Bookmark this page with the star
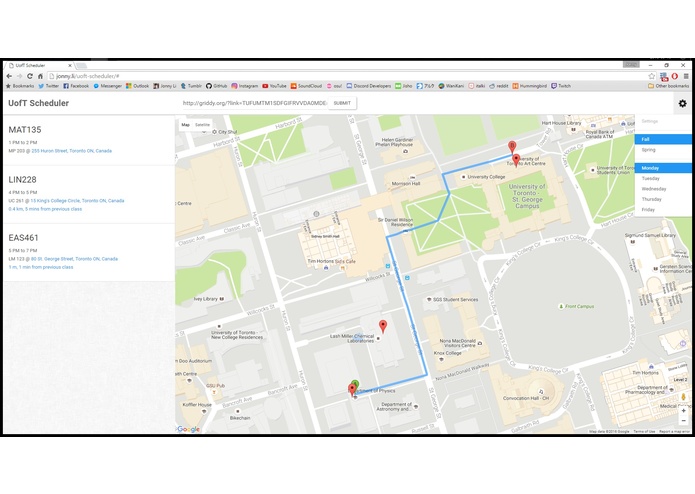The height and width of the screenshot is (494, 695). [652, 76]
